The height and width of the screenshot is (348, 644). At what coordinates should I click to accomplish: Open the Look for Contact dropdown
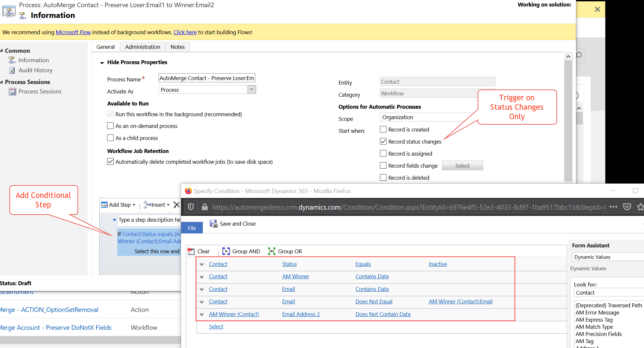tap(609, 293)
